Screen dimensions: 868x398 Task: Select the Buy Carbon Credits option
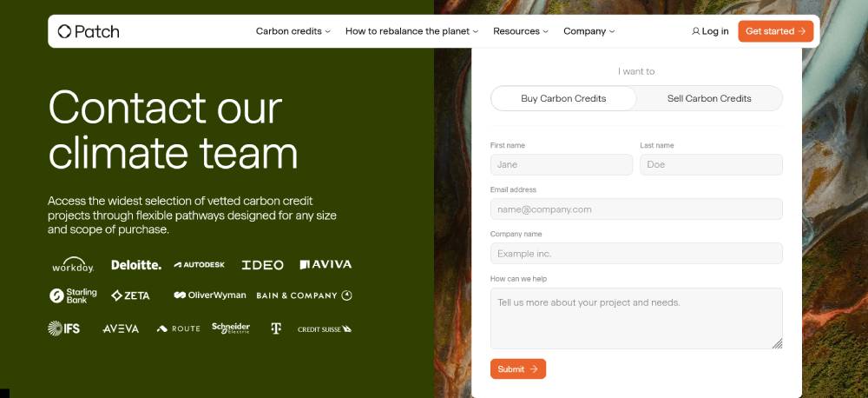[x=563, y=98]
